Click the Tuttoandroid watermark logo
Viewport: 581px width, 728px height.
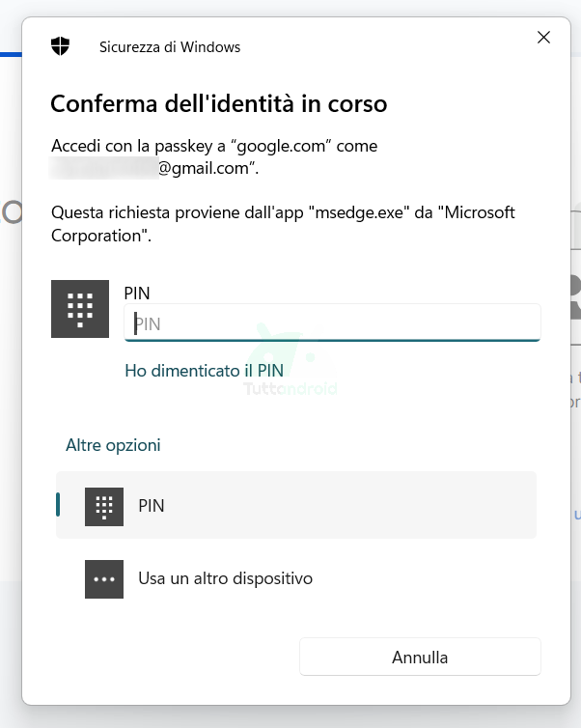[290, 367]
